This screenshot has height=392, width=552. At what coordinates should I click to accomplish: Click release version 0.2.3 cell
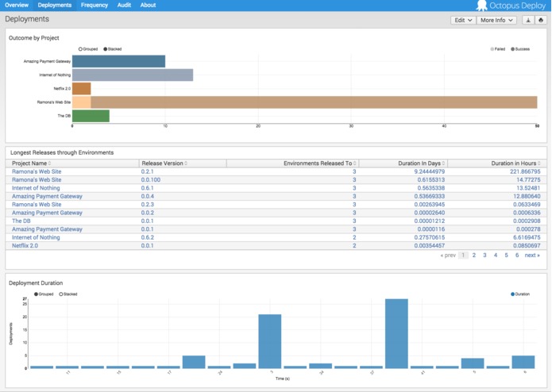[x=148, y=204]
